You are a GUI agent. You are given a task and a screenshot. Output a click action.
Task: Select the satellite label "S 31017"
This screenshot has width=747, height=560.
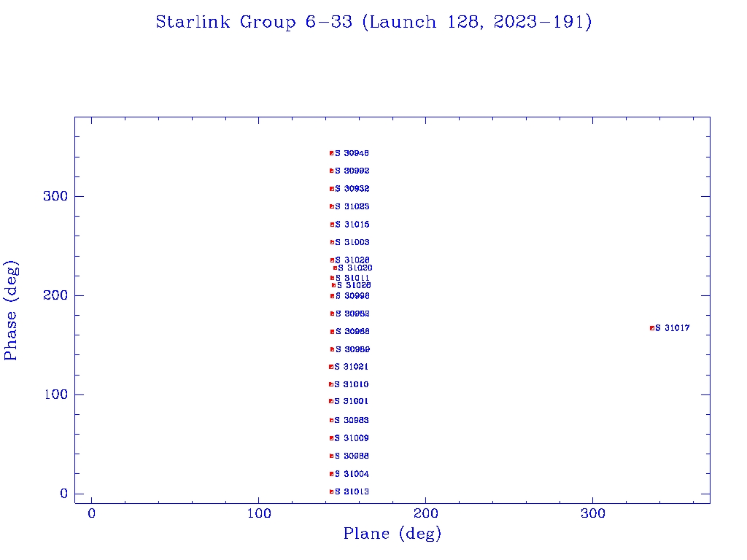point(672,328)
